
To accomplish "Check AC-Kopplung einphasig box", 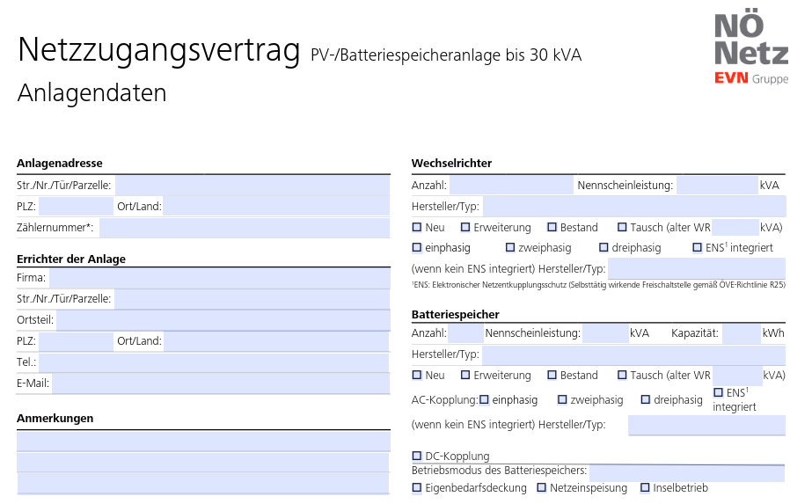I will click(484, 399).
